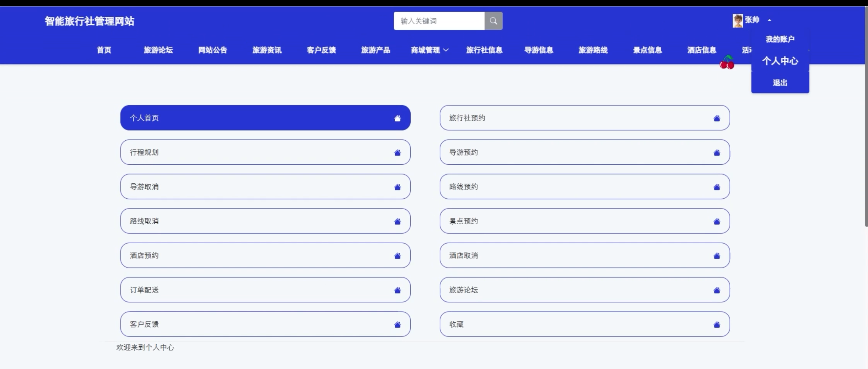Viewport: 868px width, 369px height.
Task: Choose 个人中心 in the user dropdown
Action: 780,61
